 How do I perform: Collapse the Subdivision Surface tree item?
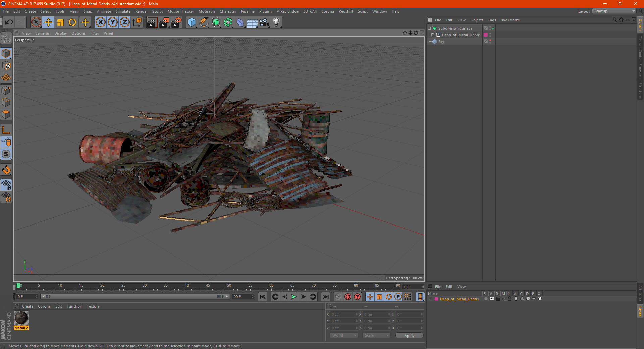(429, 28)
